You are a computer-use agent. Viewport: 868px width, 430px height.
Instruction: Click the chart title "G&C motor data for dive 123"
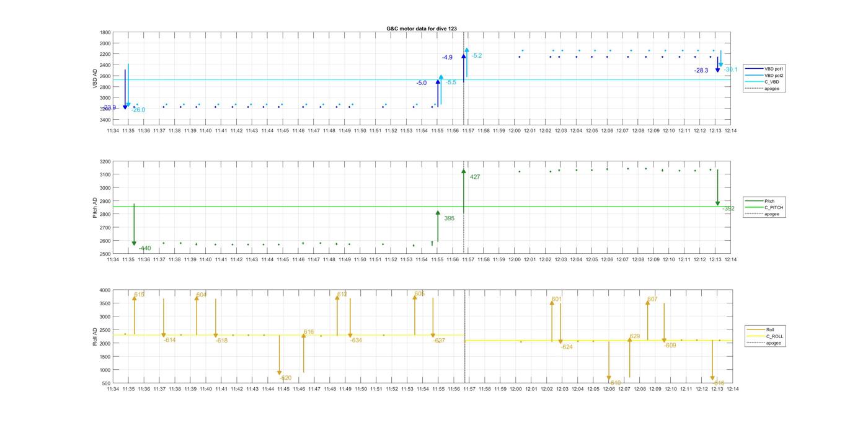pos(422,29)
